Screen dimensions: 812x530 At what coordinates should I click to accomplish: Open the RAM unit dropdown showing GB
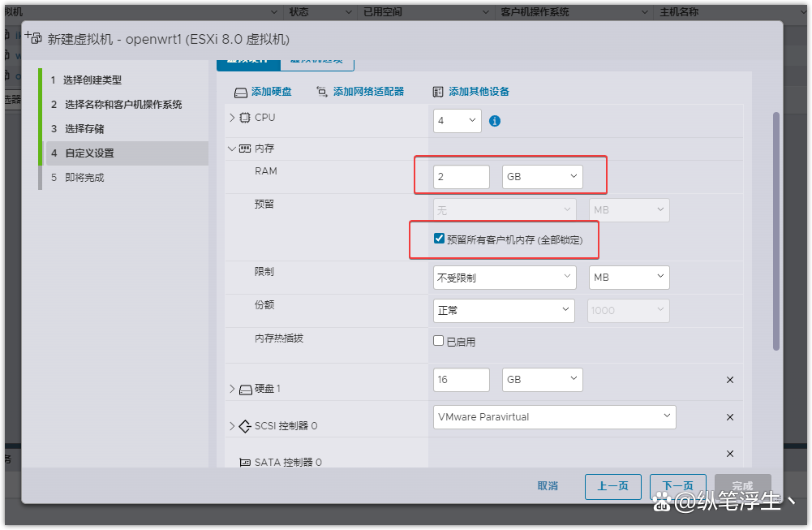click(x=542, y=176)
